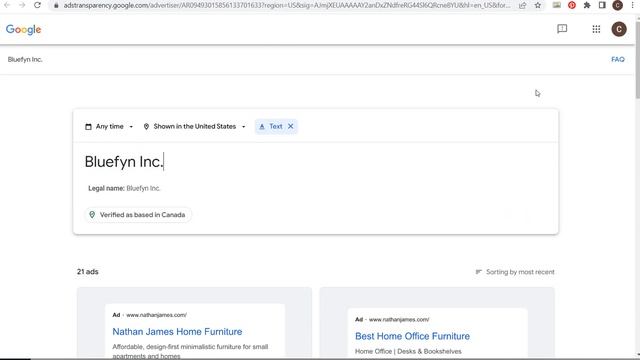Click 'Home Office | Desks & Bookshelves' description

[x=408, y=351]
